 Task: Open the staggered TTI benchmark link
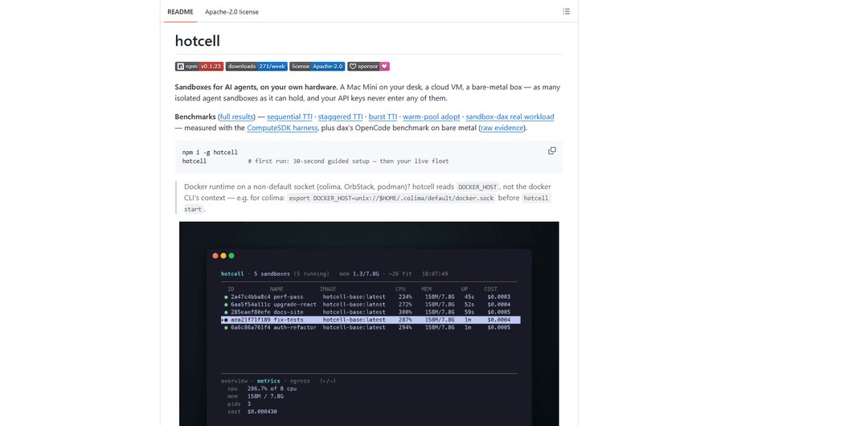[x=341, y=117]
